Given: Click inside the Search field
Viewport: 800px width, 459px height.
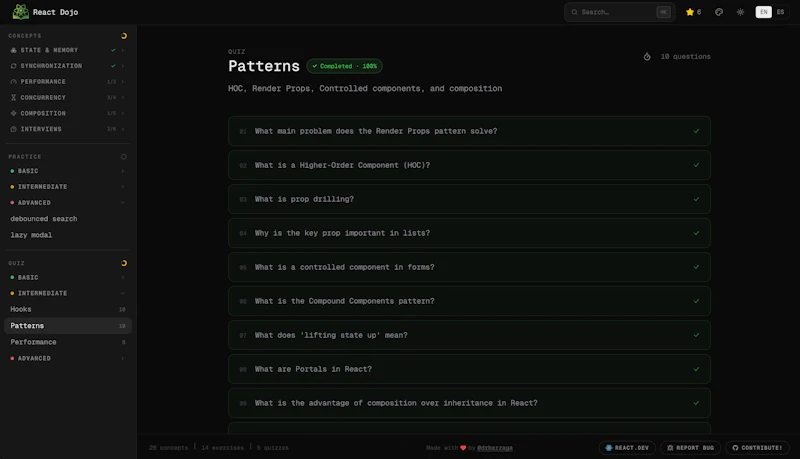Looking at the screenshot, I should point(619,12).
